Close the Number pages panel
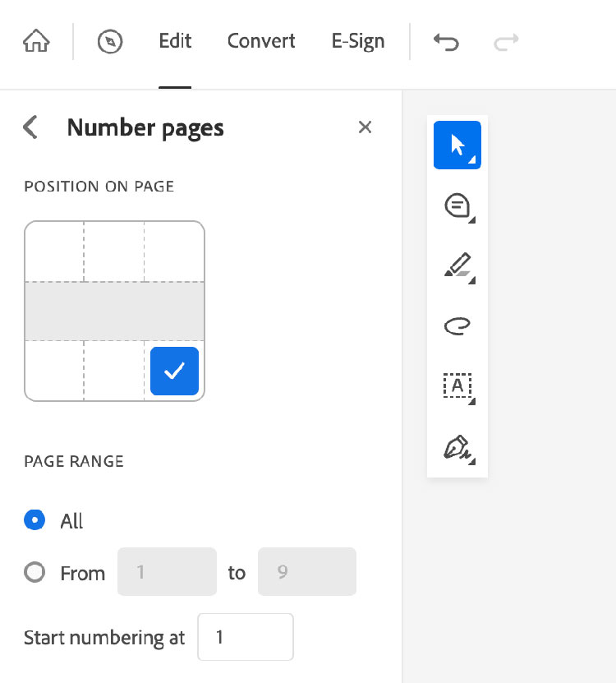This screenshot has width=616, height=683. (x=365, y=127)
